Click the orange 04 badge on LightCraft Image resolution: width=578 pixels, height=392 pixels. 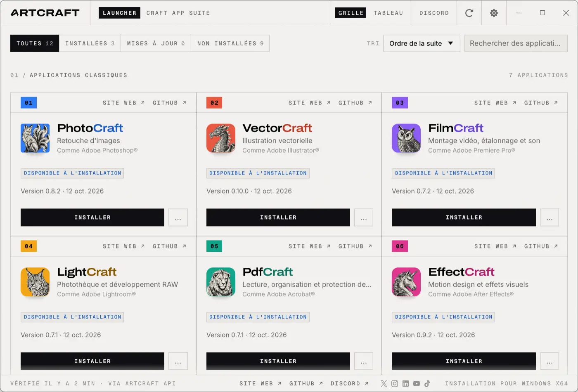coord(28,246)
